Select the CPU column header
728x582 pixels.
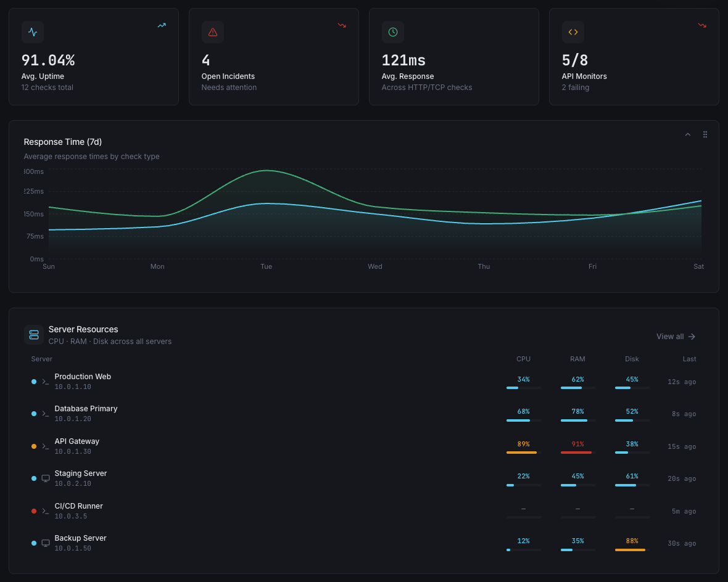coord(523,359)
